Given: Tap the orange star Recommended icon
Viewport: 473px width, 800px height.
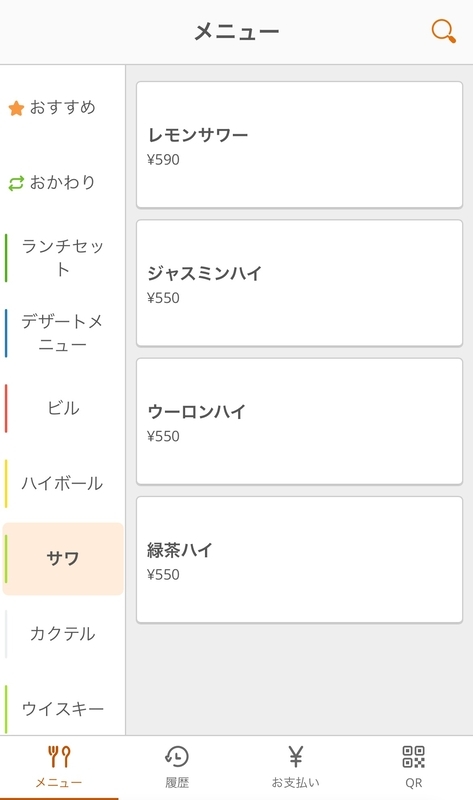Looking at the screenshot, I should click(16, 108).
